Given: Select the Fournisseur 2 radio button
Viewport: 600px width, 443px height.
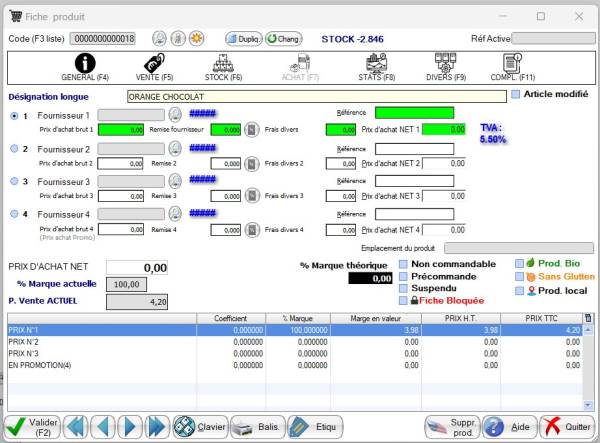Looking at the screenshot, I should pos(13,149).
